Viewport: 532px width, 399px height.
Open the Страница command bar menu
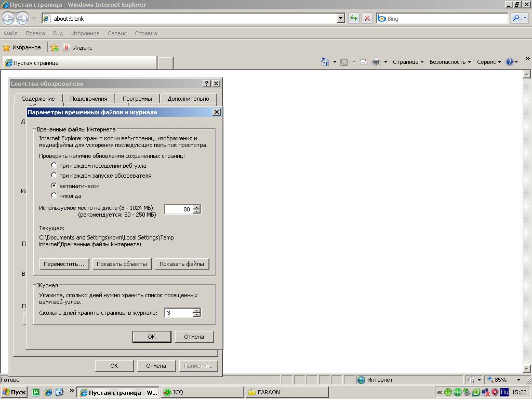point(408,62)
